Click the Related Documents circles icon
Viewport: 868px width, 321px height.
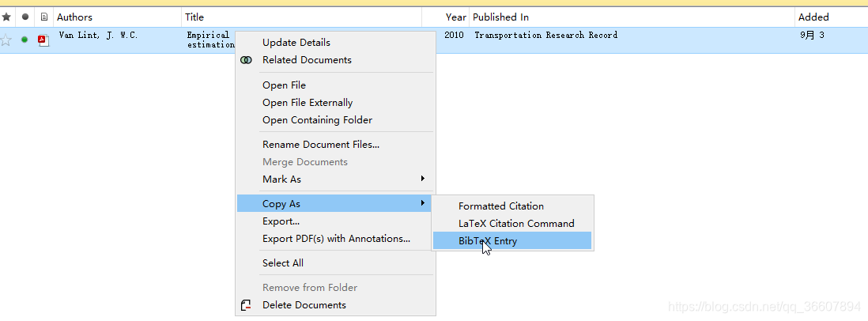point(247,60)
